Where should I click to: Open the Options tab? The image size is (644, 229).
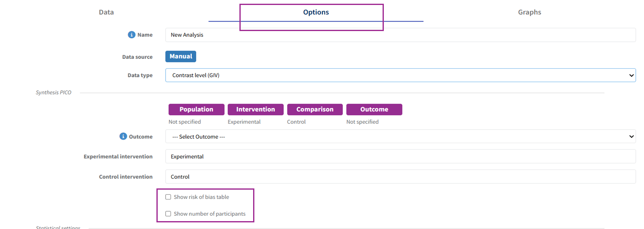coord(316,12)
